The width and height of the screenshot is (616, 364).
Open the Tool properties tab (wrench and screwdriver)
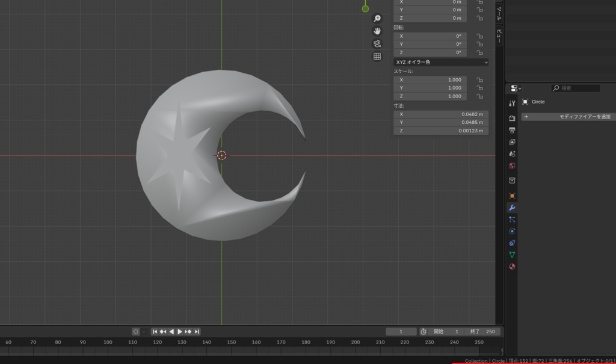click(512, 103)
